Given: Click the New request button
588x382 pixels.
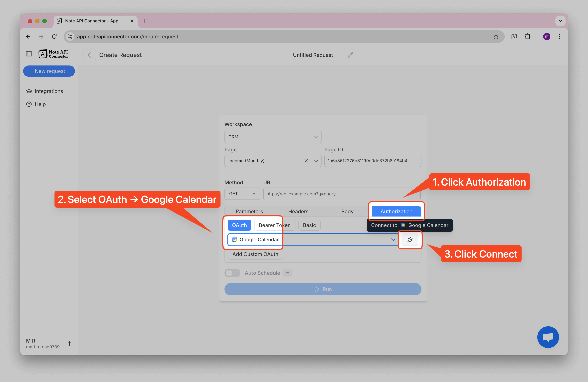Looking at the screenshot, I should pos(49,71).
